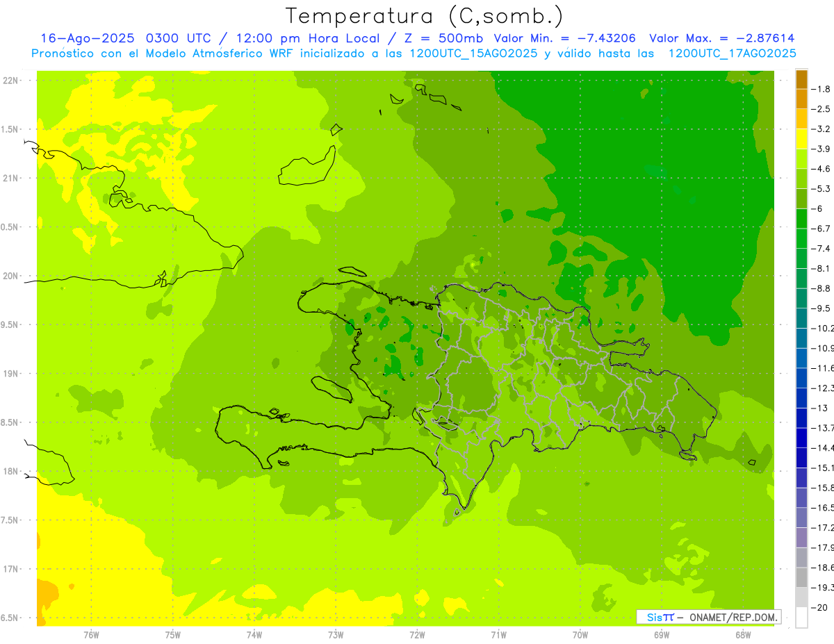The height and width of the screenshot is (644, 834).
Task: Click the "1200UTC_15AGO2025" initialization time text
Action: 475,53
